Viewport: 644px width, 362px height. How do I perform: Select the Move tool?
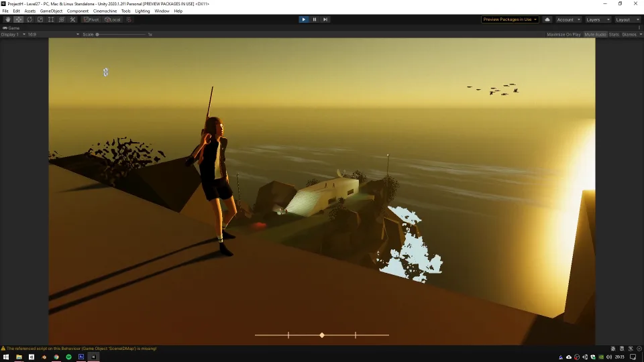pyautogui.click(x=19, y=19)
